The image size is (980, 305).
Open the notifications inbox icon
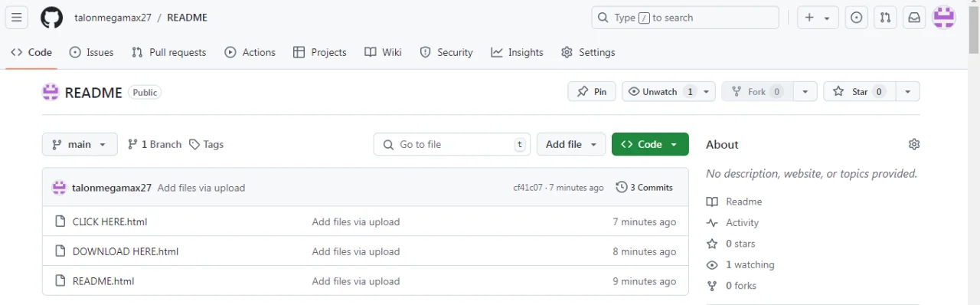click(913, 18)
